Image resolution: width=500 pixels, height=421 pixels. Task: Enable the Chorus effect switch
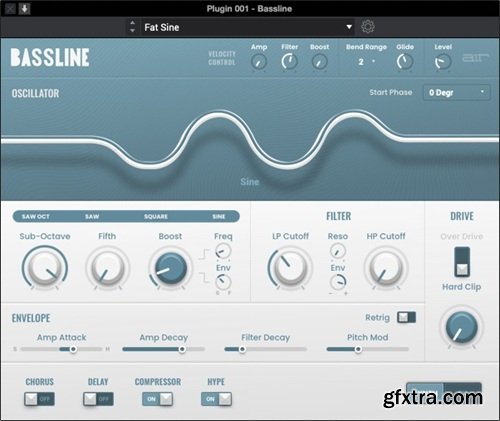coord(39,399)
